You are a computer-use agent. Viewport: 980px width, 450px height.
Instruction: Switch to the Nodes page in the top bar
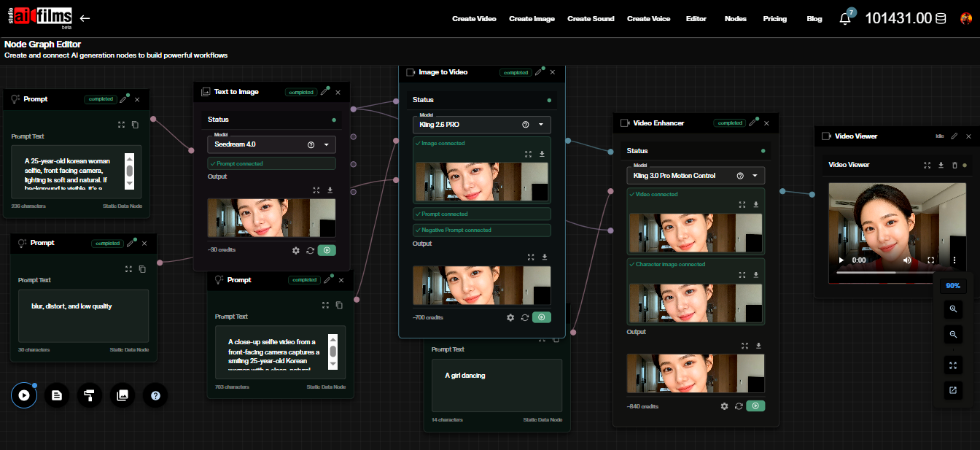pos(735,18)
